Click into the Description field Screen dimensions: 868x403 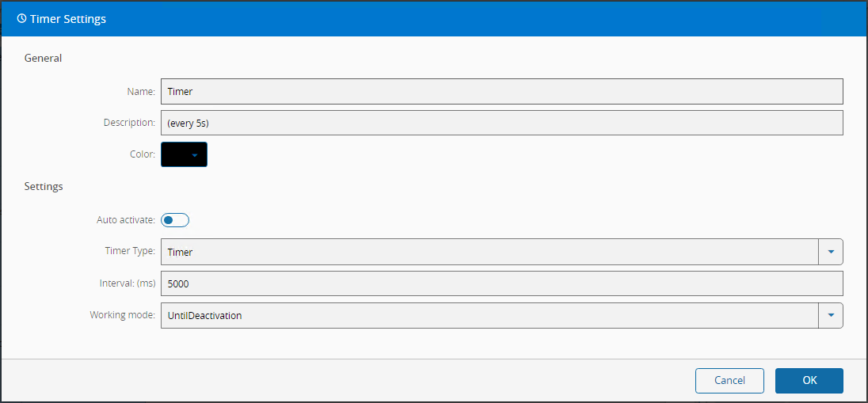pyautogui.click(x=501, y=123)
